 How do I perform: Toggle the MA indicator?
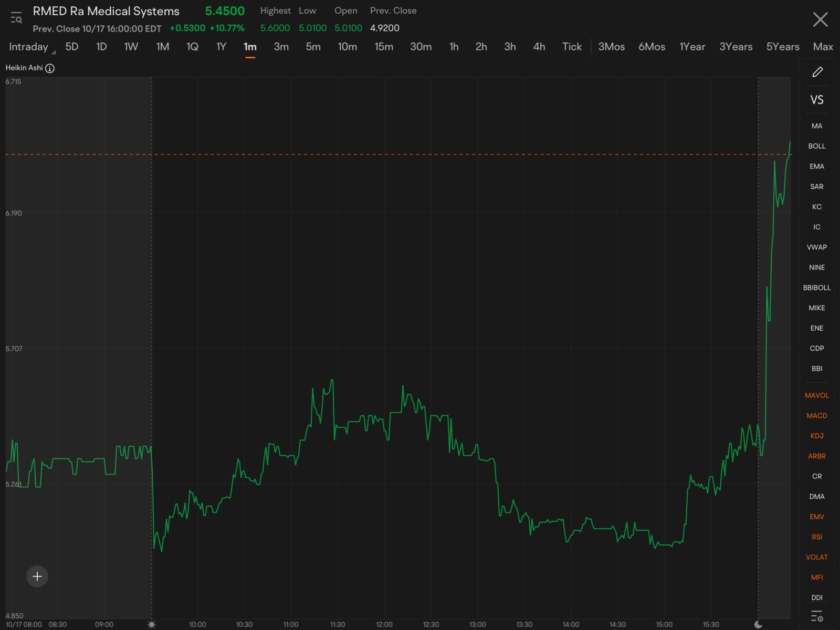[x=817, y=126]
